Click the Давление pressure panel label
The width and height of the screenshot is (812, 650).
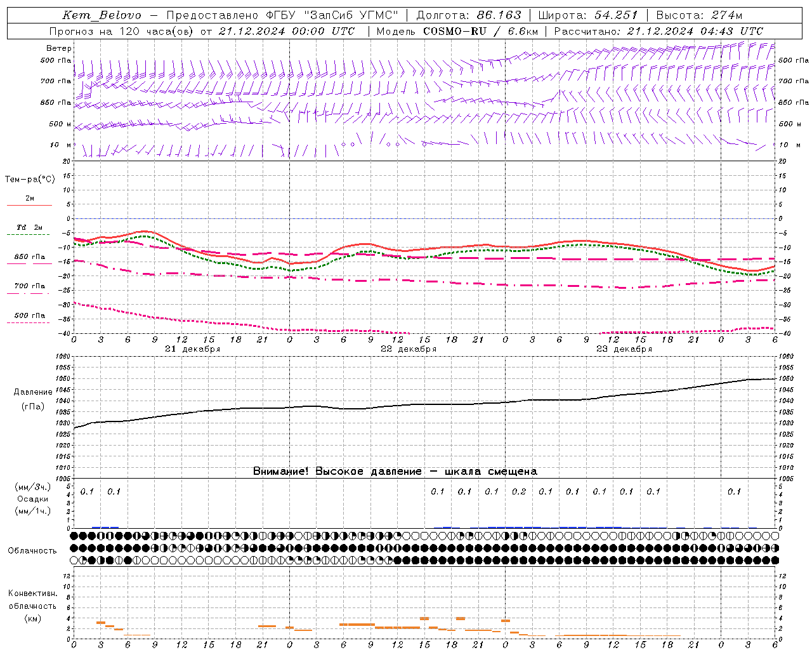coord(33,392)
